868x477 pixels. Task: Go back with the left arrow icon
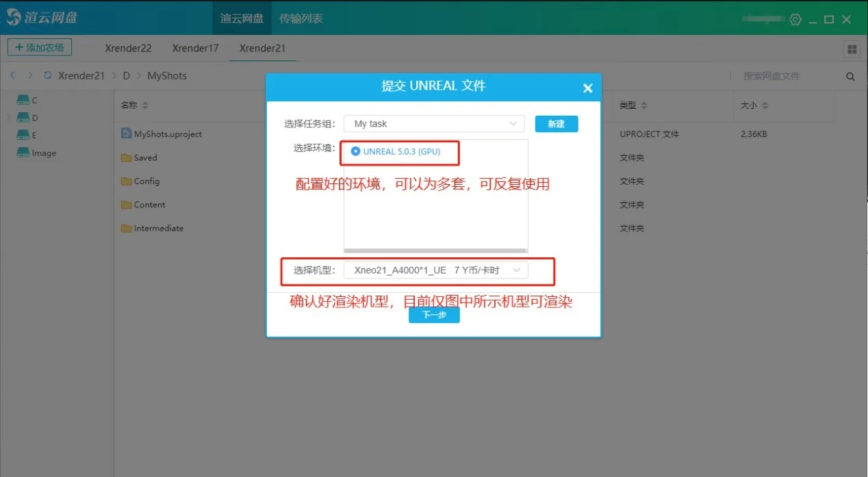(x=12, y=75)
